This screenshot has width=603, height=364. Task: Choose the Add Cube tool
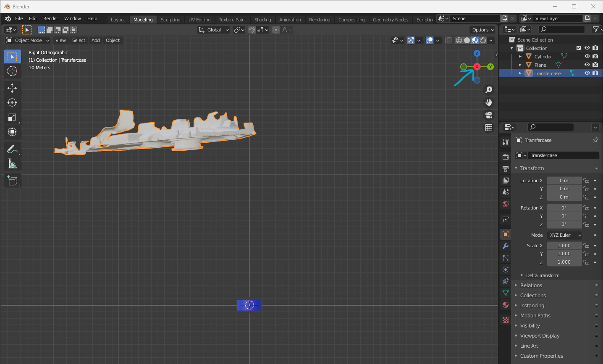[12, 181]
